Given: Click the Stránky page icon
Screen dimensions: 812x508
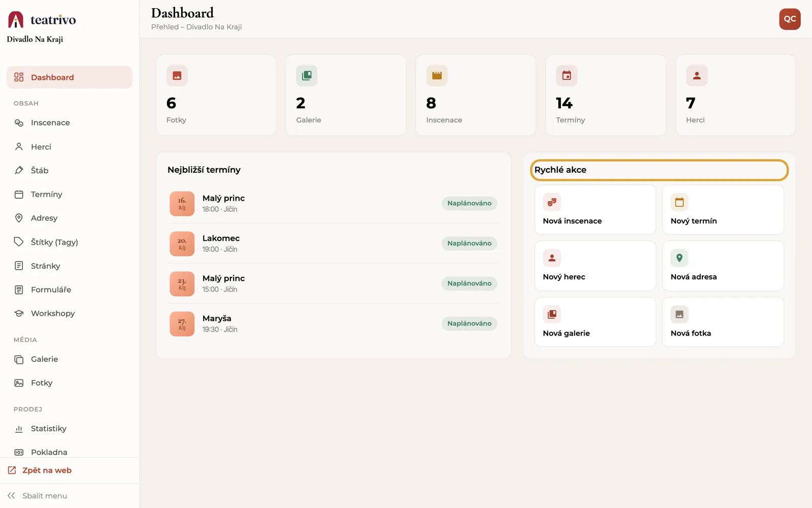Looking at the screenshot, I should (19, 266).
